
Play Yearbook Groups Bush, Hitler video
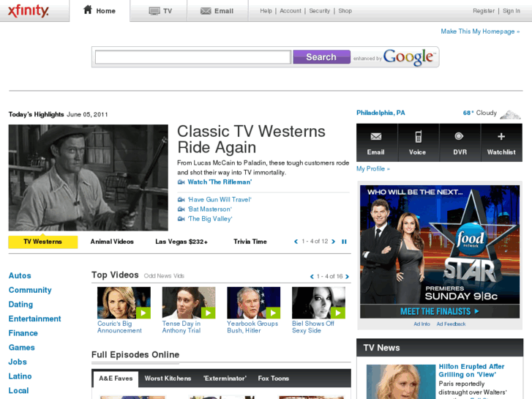point(253,302)
